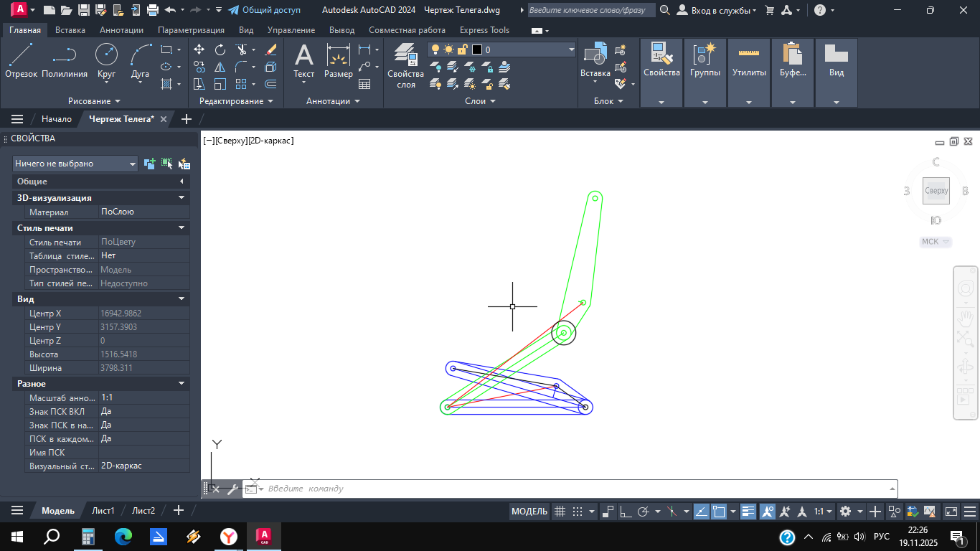Viewport: 980px width, 551px height.
Task: Switch to the Аннотации ribbon tab
Action: (121, 30)
